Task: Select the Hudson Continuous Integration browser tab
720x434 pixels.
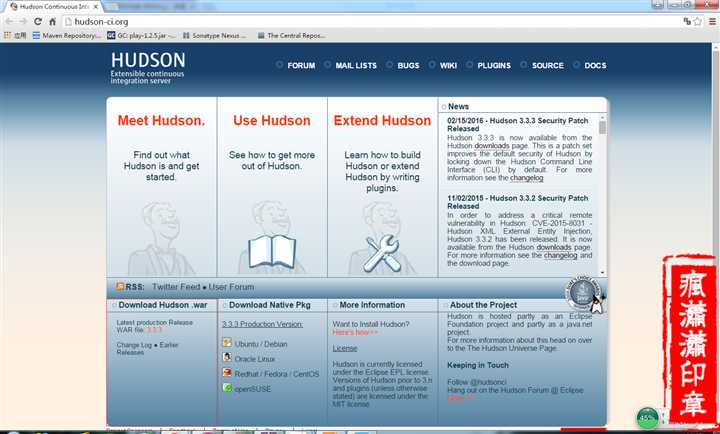Action: pyautogui.click(x=54, y=6)
